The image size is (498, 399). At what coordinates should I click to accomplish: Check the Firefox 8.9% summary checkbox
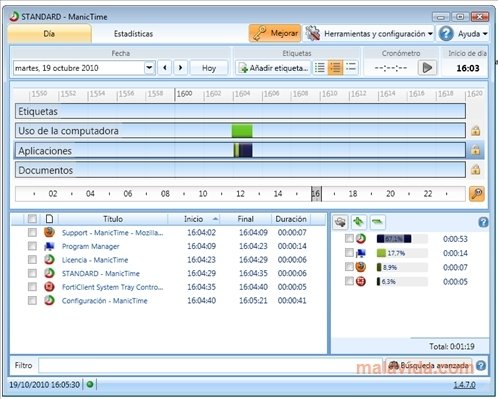pos(349,267)
